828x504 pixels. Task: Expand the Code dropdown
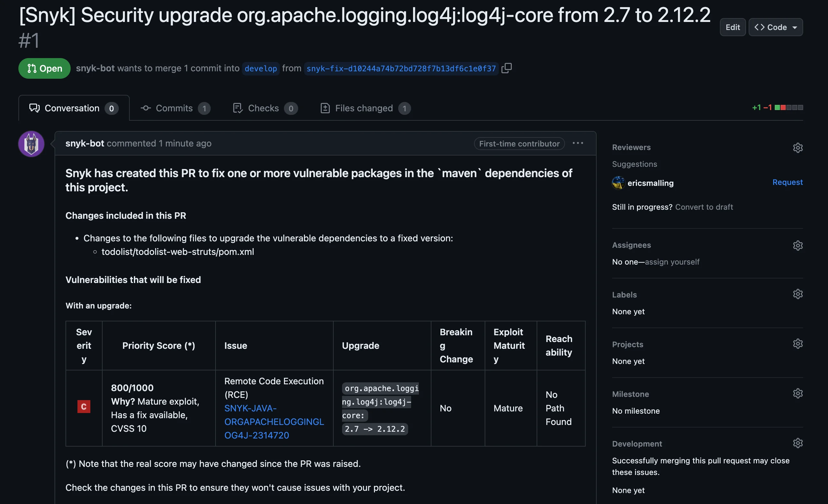[x=776, y=27]
